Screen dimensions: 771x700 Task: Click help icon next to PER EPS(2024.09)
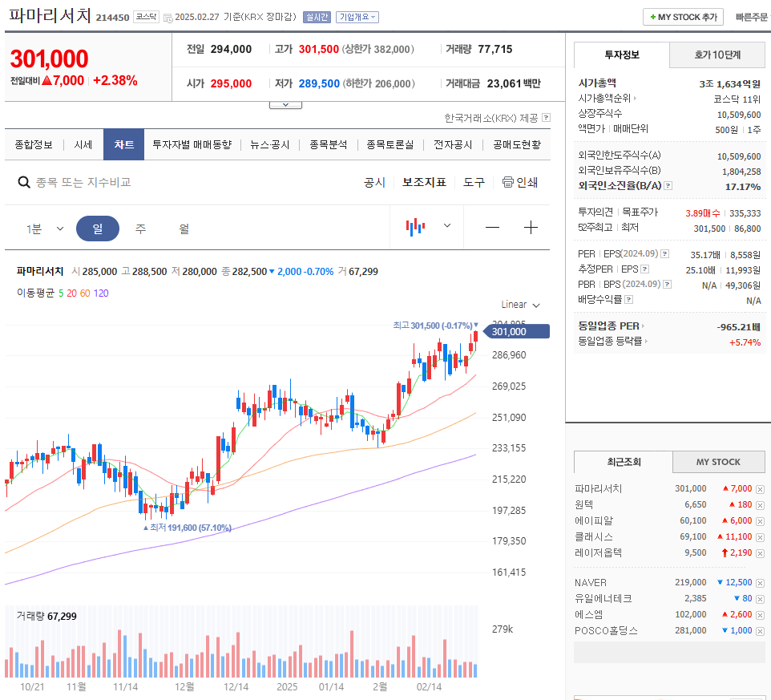[x=664, y=254]
